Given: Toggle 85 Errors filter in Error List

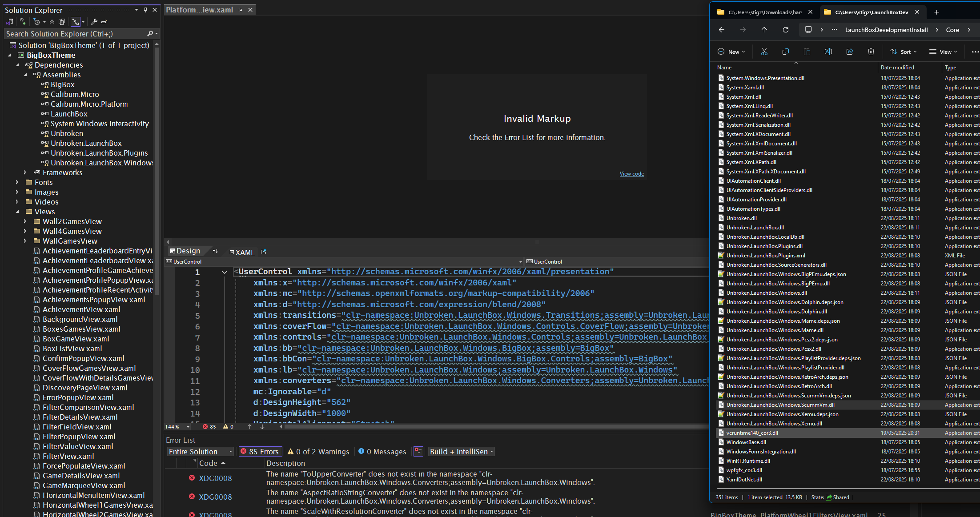Looking at the screenshot, I should (x=260, y=452).
